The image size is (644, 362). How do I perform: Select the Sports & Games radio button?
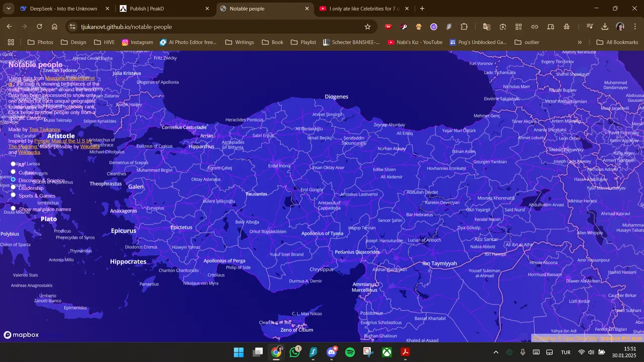[13, 195]
